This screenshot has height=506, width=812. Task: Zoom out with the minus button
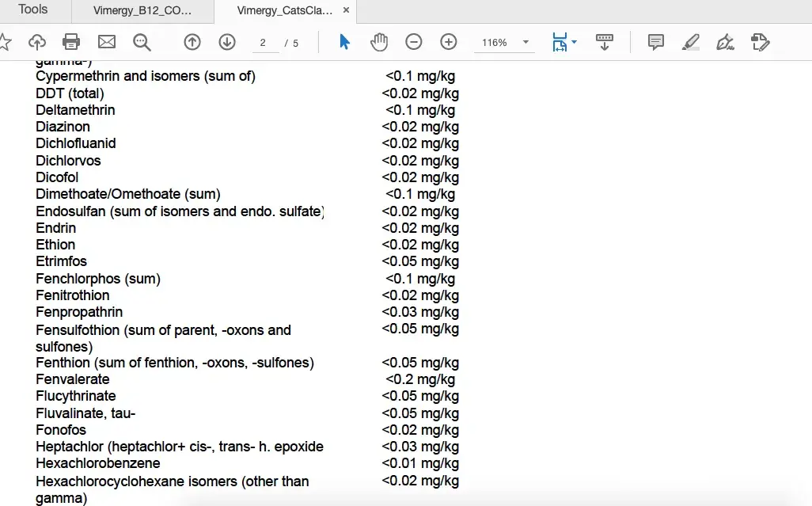pyautogui.click(x=414, y=42)
